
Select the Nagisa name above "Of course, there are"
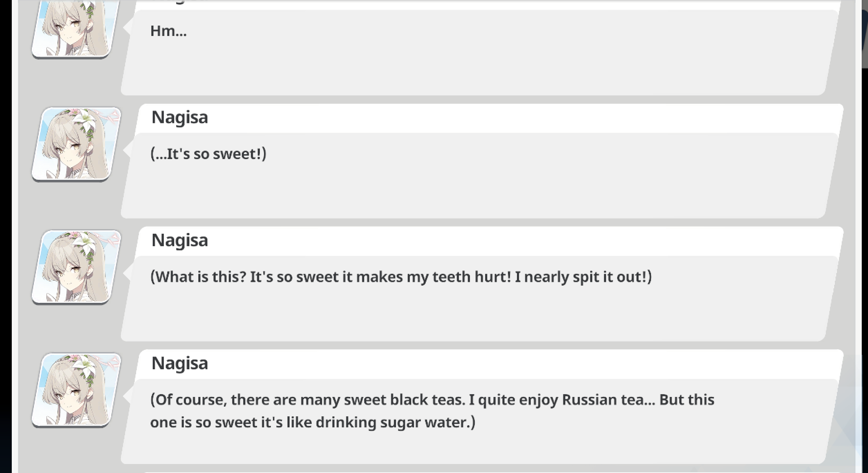pos(180,363)
